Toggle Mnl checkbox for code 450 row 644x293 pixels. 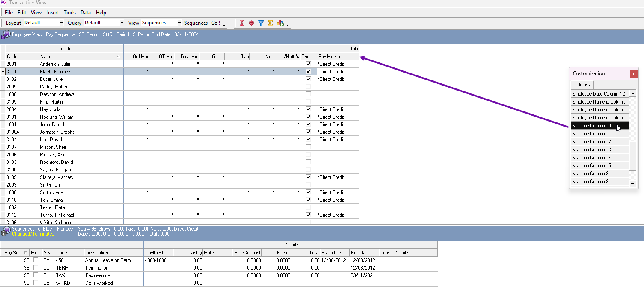point(36,260)
